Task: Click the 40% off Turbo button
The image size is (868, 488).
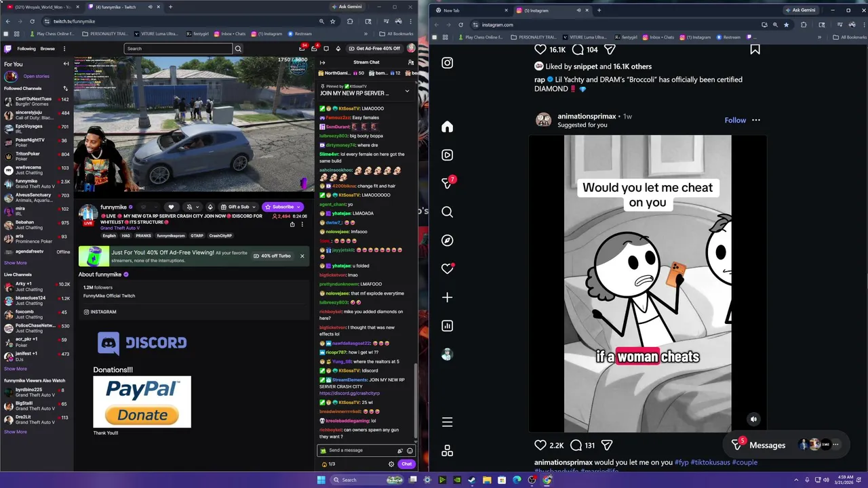Action: (272, 256)
